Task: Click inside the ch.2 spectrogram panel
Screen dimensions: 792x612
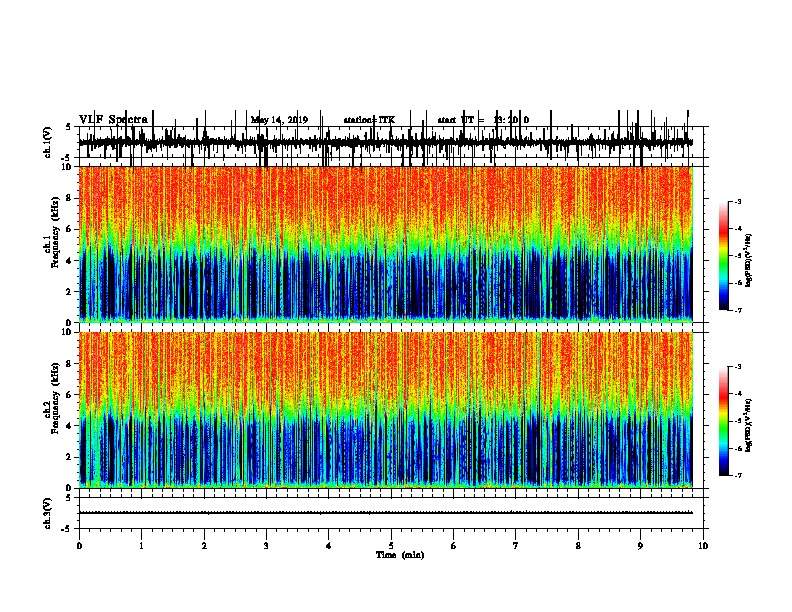Action: (x=385, y=410)
